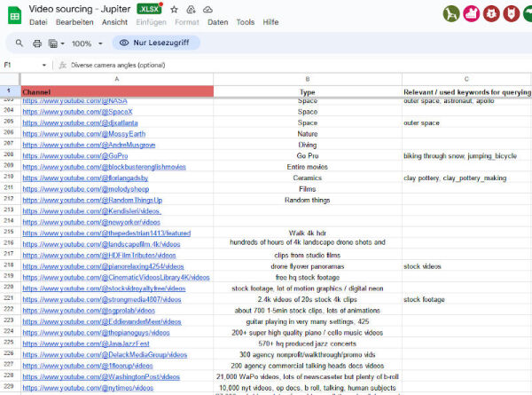The height and width of the screenshot is (395, 532).
Task: Open the Format menu
Action: click(x=187, y=22)
